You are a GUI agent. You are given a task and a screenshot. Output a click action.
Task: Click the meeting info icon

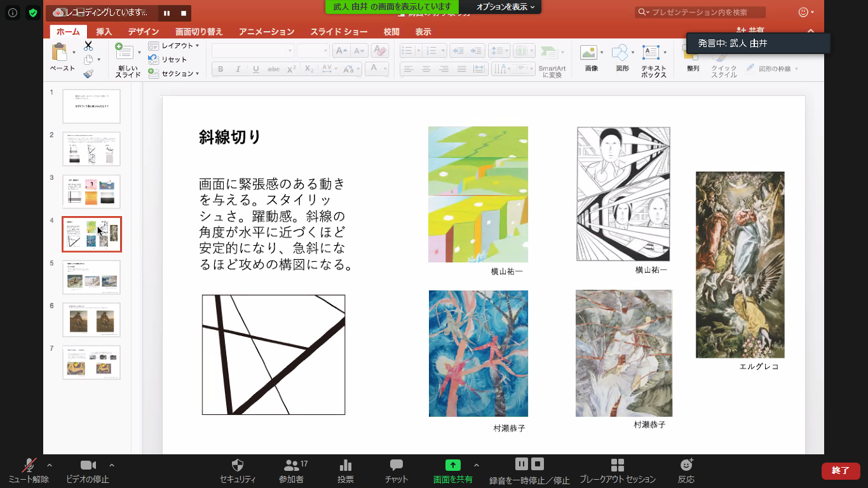click(13, 13)
